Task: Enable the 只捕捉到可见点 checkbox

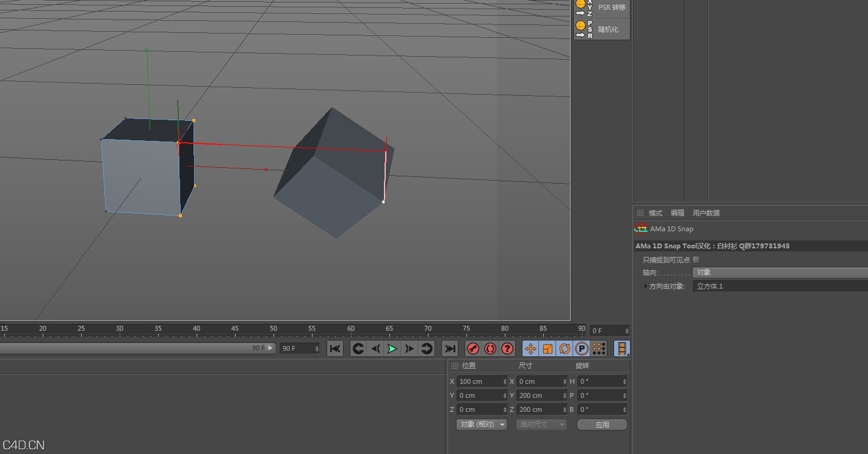Action: tap(696, 259)
